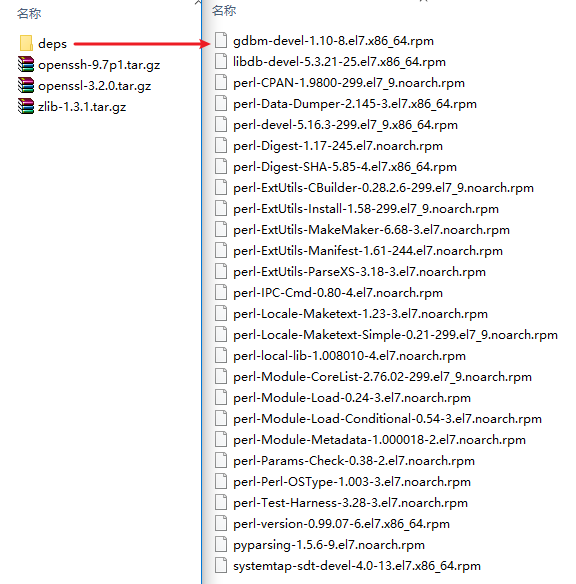Viewport: 576px width, 584px height.
Task: Select perl-local-lib-1.008010-4 rpm file name
Action: (350, 356)
